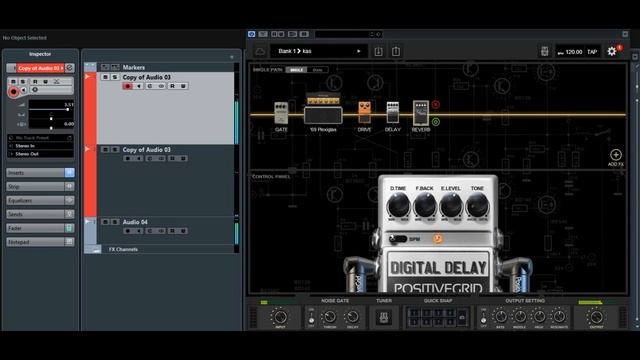Mute first Copy of Audio 03 track
Image resolution: width=640 pixels, height=360 pixels.
tap(105, 77)
